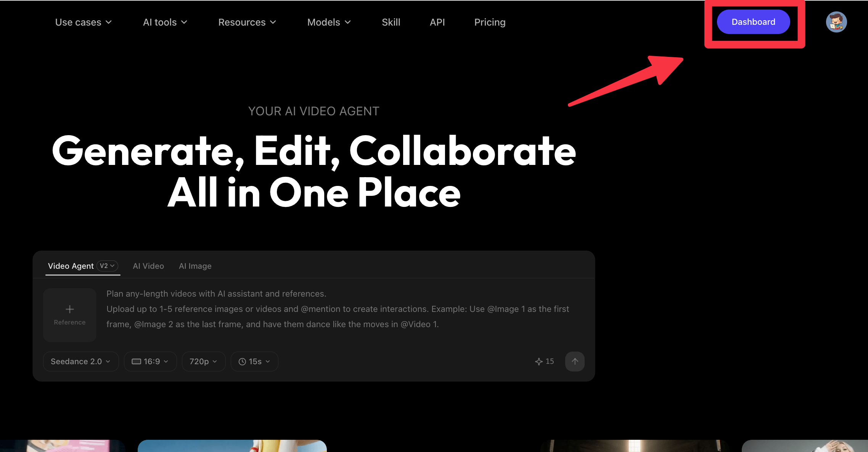Image resolution: width=868 pixels, height=452 pixels.
Task: Open the Pricing page
Action: coord(490,22)
